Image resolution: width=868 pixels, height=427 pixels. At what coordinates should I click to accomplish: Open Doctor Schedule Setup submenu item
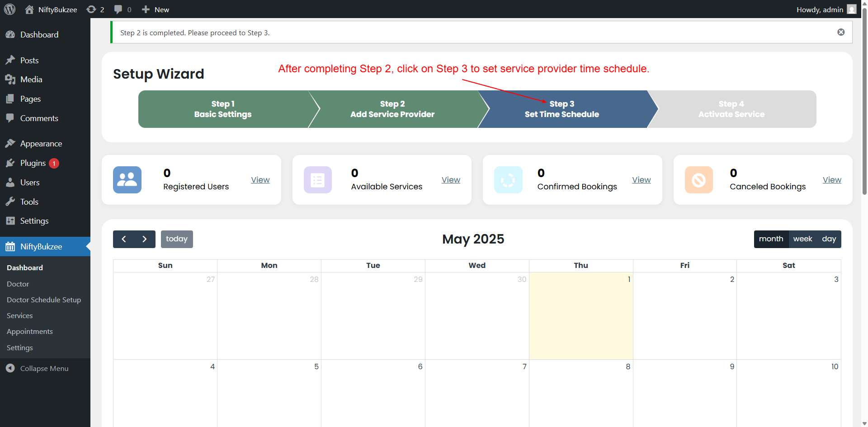[44, 300]
